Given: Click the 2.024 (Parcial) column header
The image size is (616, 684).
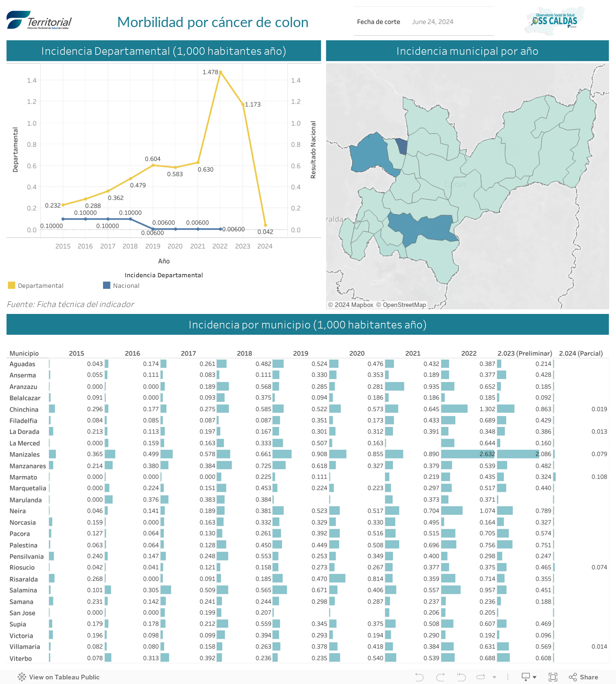Looking at the screenshot, I should tap(581, 353).
